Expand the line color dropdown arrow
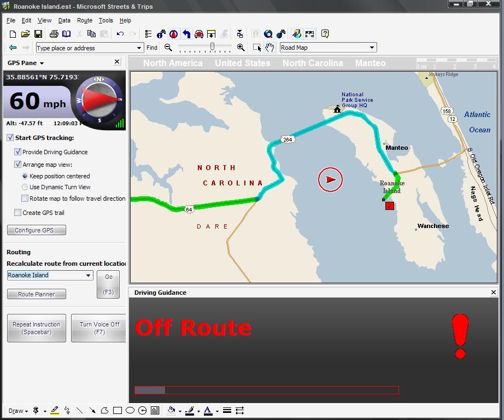Screen dimensions: 504x420 point(198,411)
